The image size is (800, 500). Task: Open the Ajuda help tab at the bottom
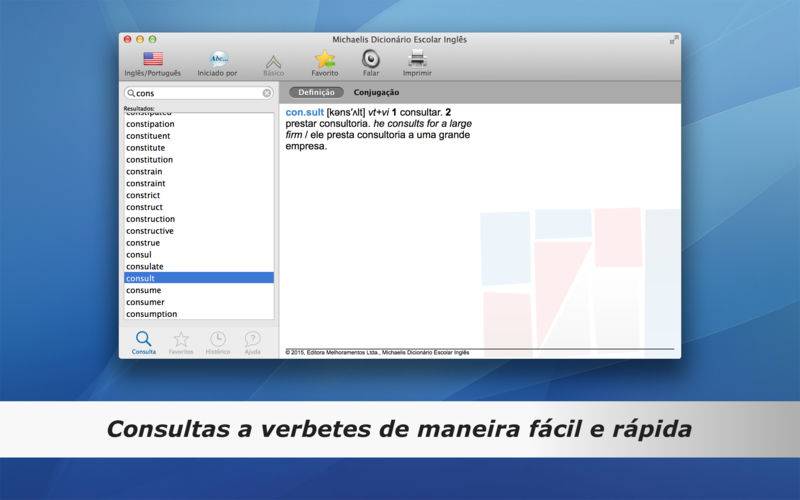[x=253, y=342]
